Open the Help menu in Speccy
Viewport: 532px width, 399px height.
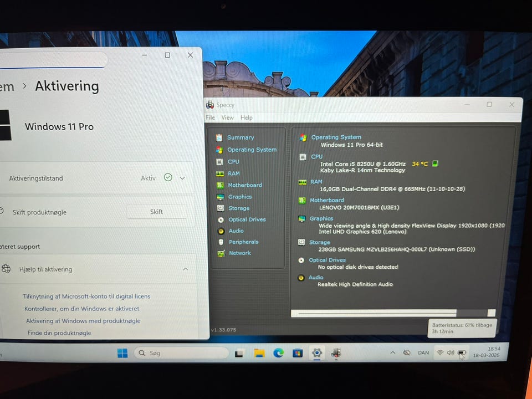click(246, 117)
